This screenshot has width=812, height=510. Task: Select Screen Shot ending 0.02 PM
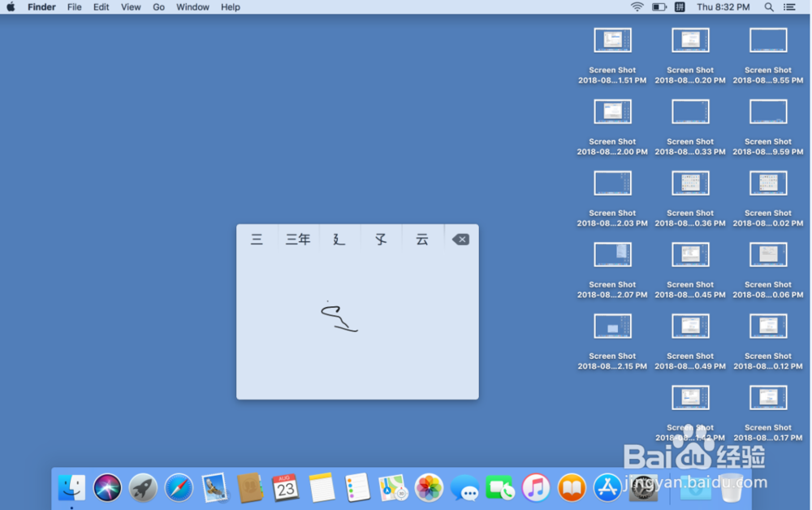[768, 199]
